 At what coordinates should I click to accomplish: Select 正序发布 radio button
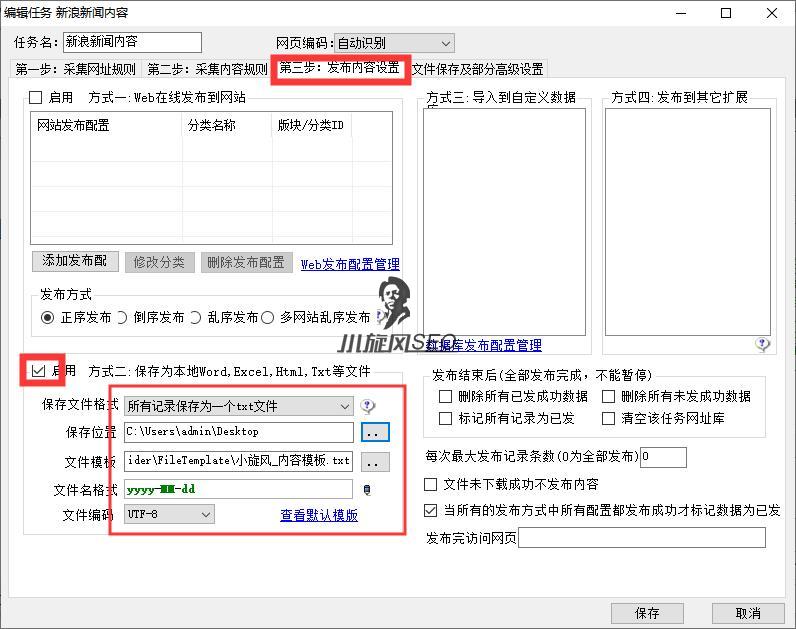coord(47,318)
